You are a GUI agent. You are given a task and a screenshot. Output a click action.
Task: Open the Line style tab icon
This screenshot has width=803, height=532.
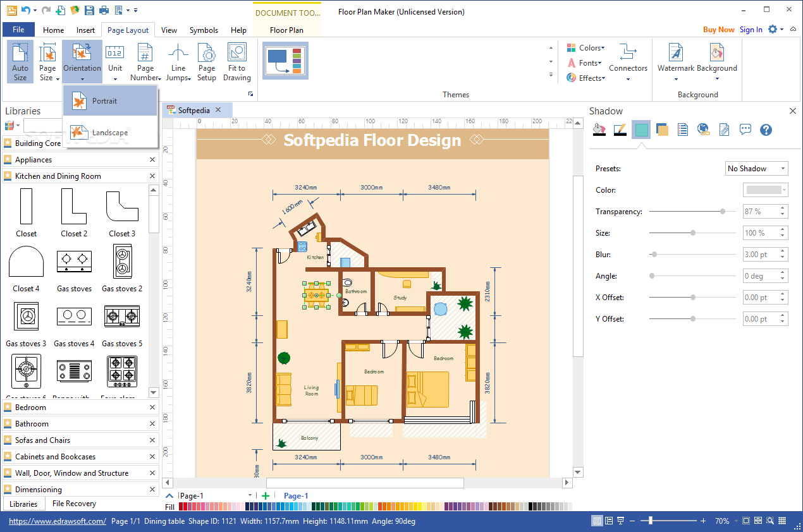pyautogui.click(x=620, y=130)
